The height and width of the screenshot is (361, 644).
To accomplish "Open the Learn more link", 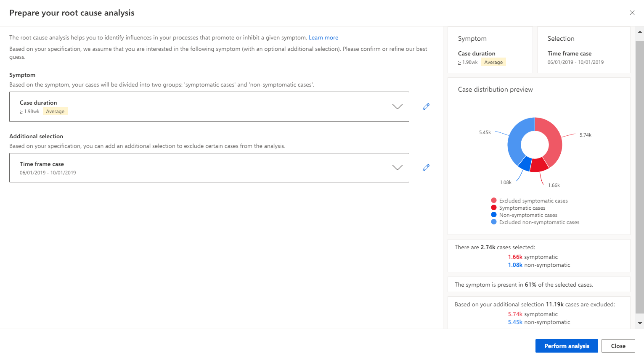I will (323, 37).
